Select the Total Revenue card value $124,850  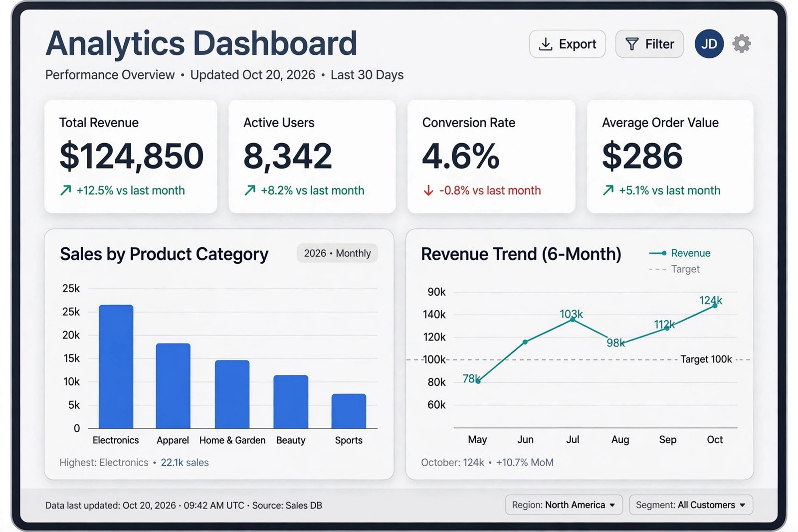pos(132,157)
